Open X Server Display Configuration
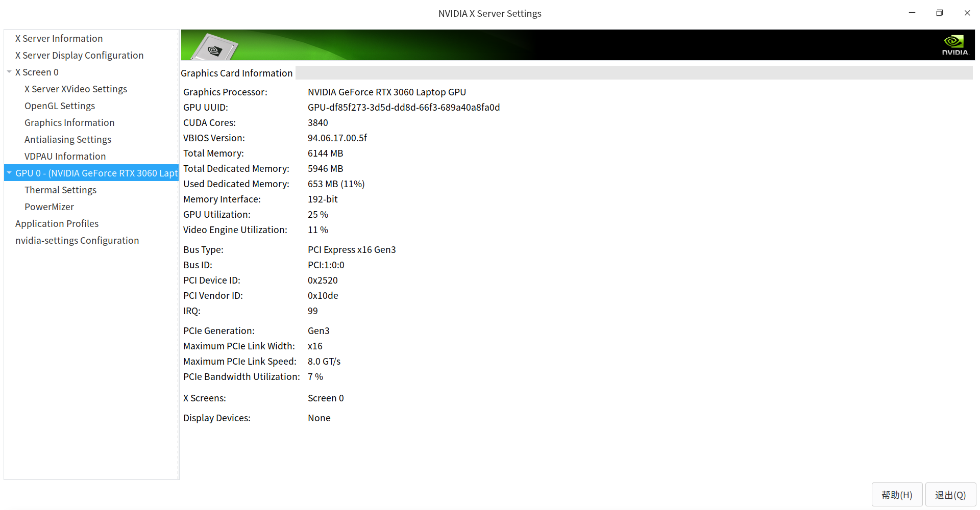 tap(79, 56)
